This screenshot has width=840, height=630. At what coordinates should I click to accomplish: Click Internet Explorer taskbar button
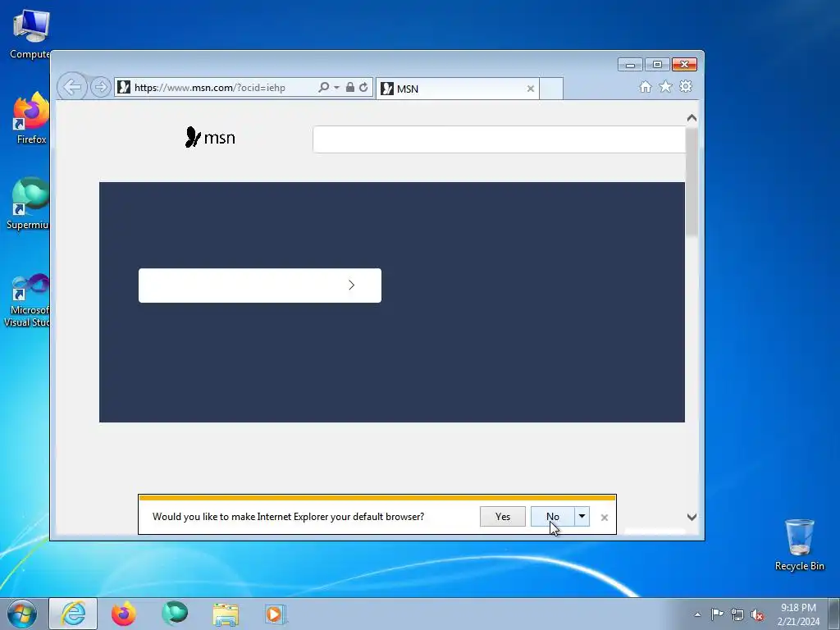[x=73, y=614]
